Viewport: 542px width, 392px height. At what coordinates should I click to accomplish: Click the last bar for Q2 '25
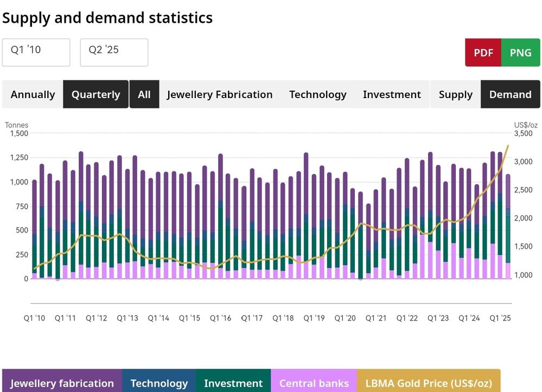pos(508,228)
